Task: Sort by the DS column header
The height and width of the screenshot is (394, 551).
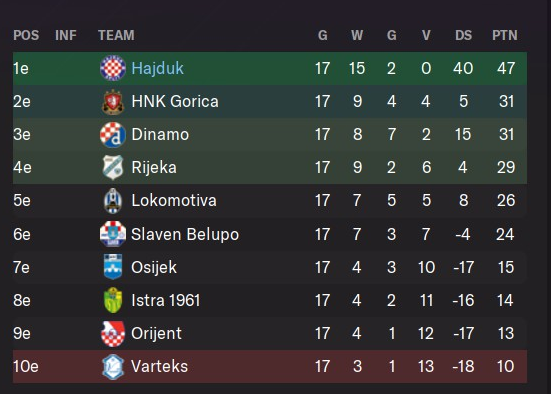Action: [x=464, y=35]
